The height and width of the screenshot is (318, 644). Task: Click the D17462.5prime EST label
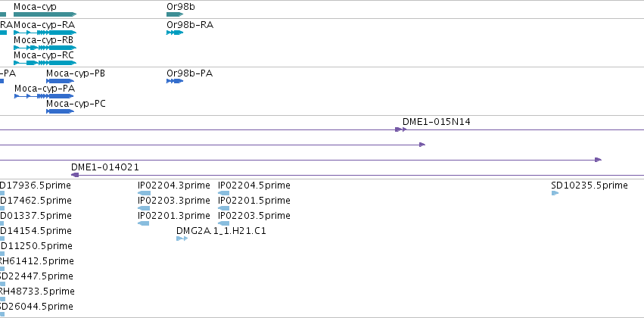pos(36,201)
